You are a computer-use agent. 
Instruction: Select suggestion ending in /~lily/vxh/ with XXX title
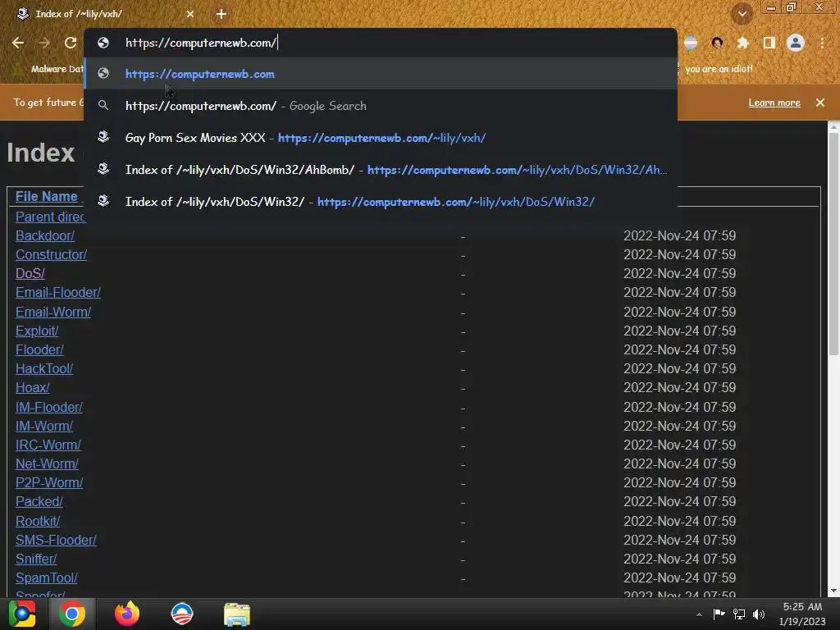(381, 138)
